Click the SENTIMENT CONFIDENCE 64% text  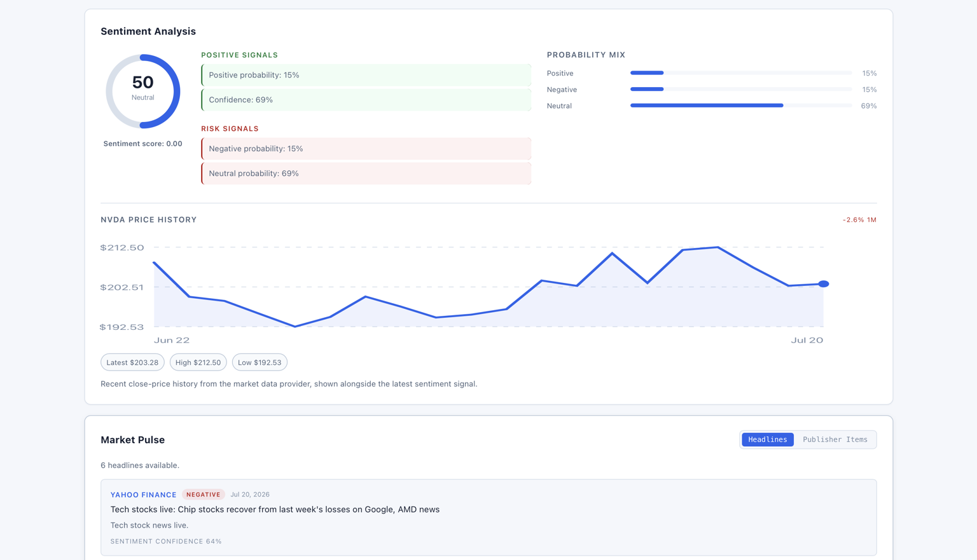click(166, 542)
